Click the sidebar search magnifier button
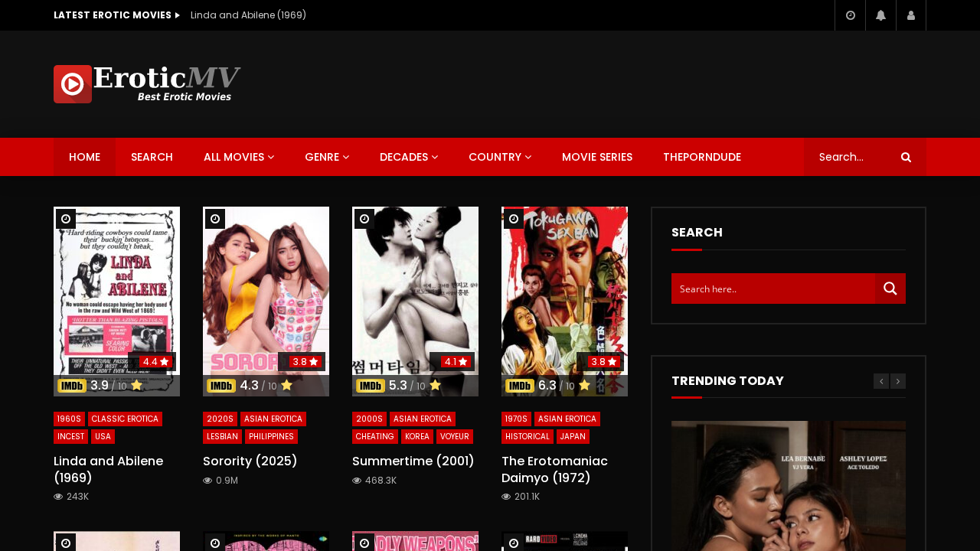The height and width of the screenshot is (551, 980). pos(890,289)
